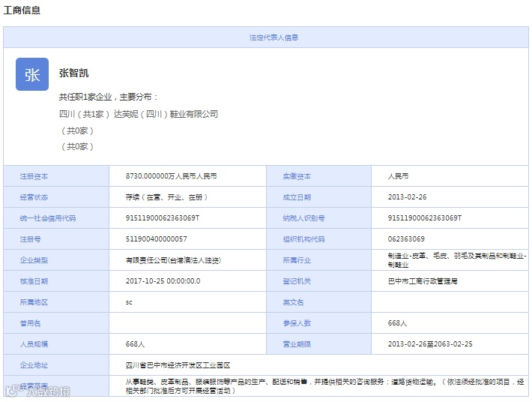The height and width of the screenshot is (402, 532).
Task: Click the 所属行业 label cell
Action: tap(319, 260)
